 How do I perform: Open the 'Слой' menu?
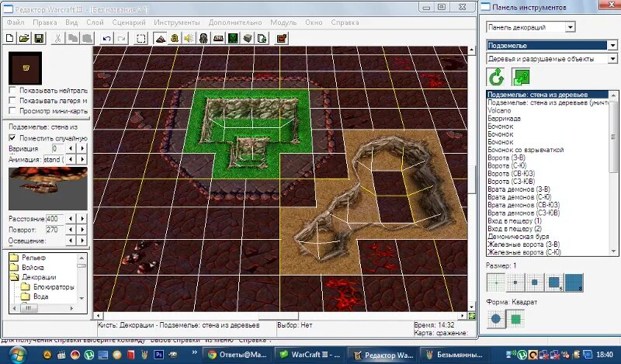(95, 23)
